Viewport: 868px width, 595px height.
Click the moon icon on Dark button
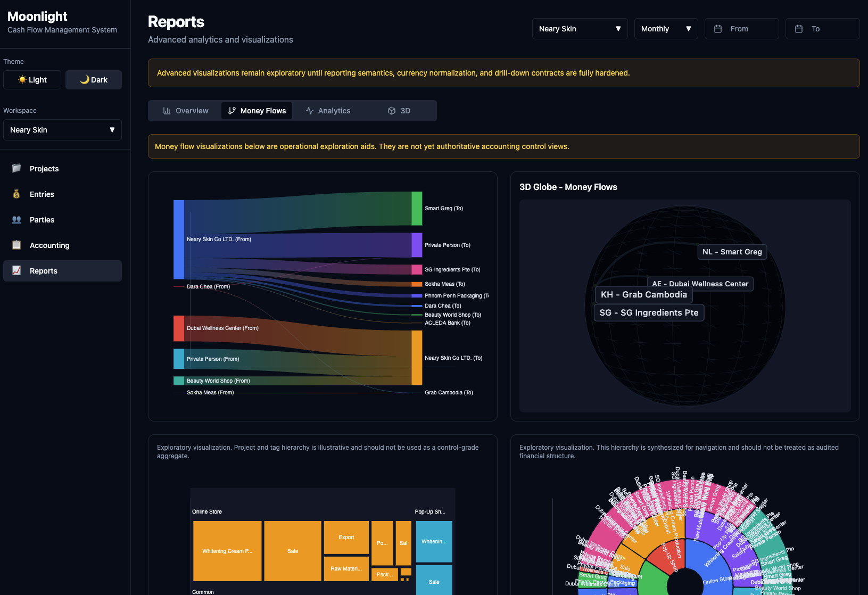(x=85, y=79)
